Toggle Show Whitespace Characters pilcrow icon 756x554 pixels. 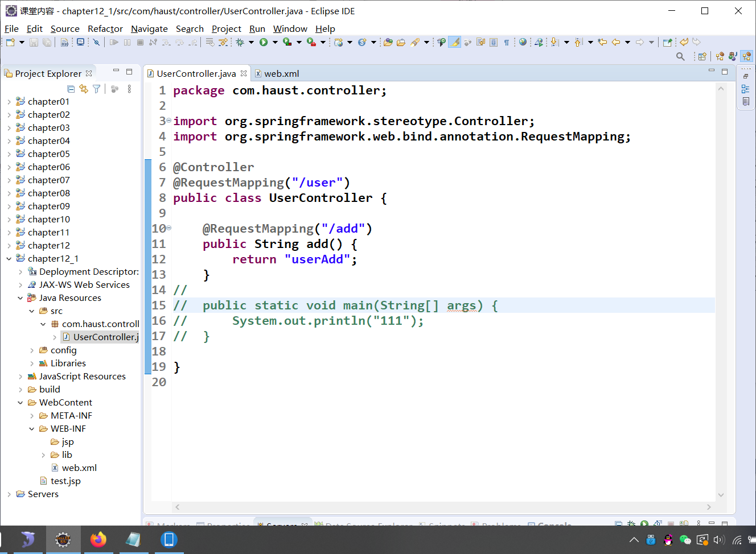(x=506, y=42)
